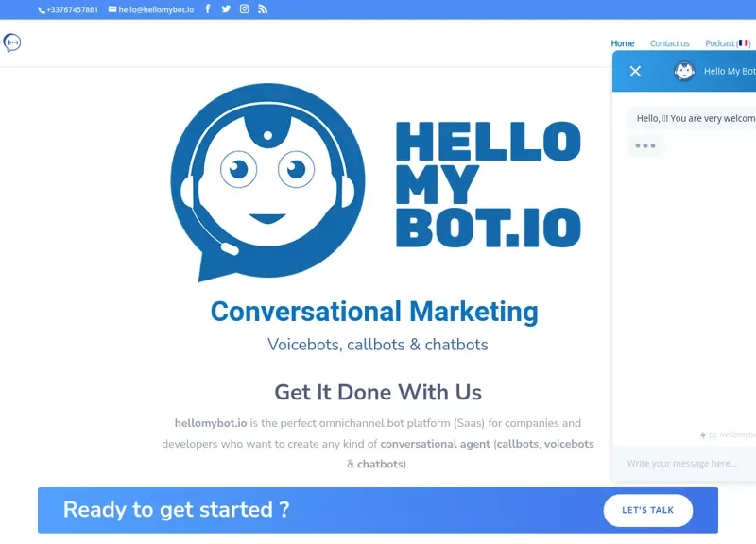Screen dimensions: 756x544
Task: Click the phone icon next to +33767457881
Action: pos(40,9)
